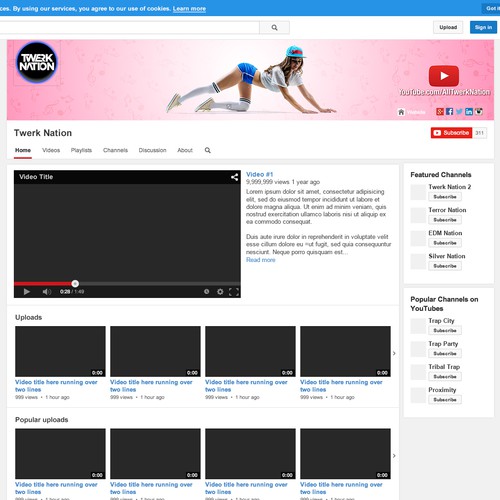500x500 pixels.
Task: Click the Website home icon on banner
Action: point(401,112)
